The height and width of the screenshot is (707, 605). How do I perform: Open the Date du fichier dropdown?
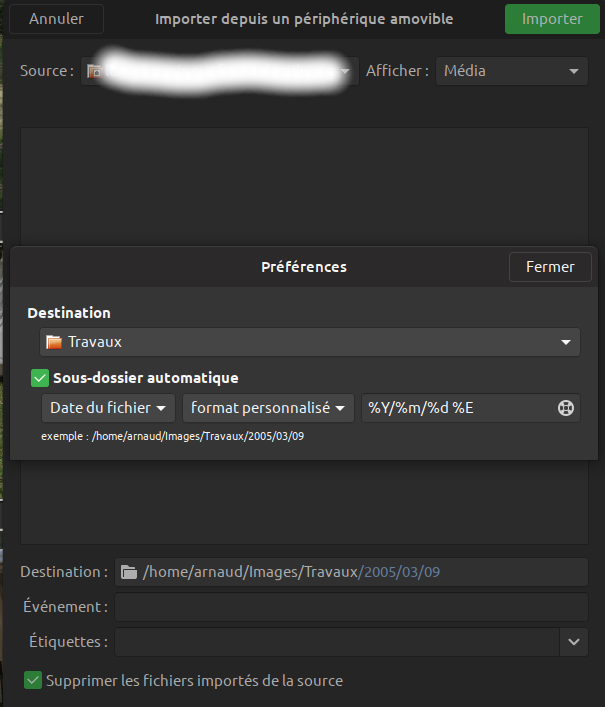coord(108,408)
